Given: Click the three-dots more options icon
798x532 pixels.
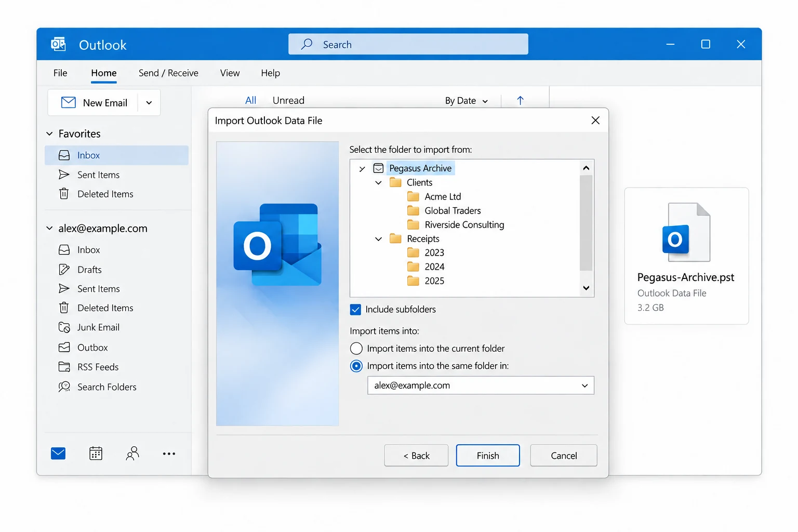Looking at the screenshot, I should 169,454.
